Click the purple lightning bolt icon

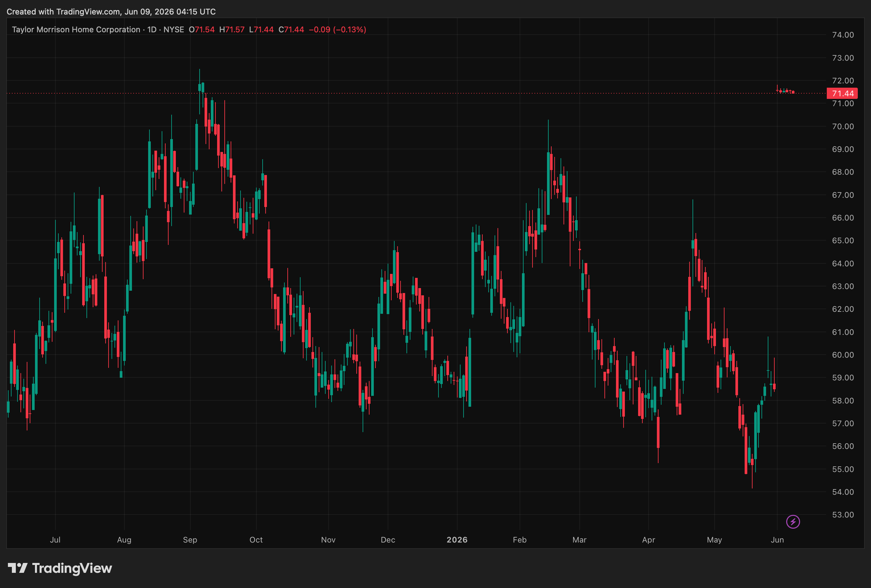pos(793,521)
